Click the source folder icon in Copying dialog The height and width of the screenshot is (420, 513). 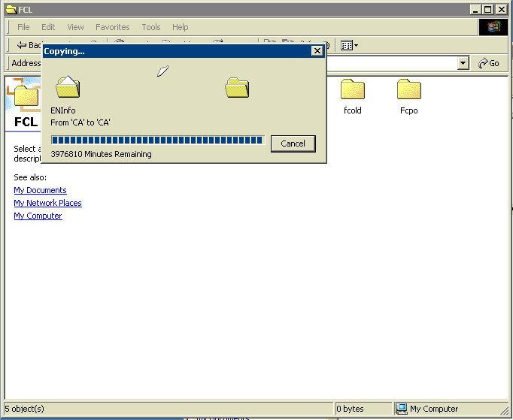coord(68,88)
